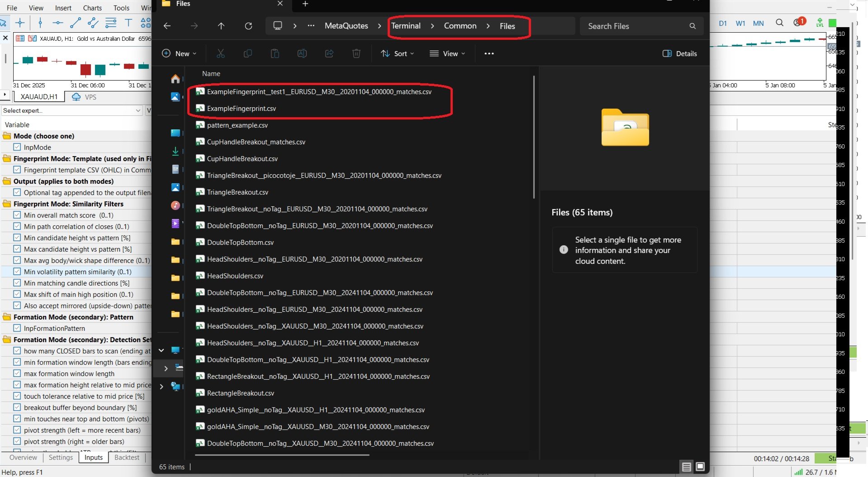Click the Back navigation arrow
Screen dimensions: 868x477
(x=167, y=26)
